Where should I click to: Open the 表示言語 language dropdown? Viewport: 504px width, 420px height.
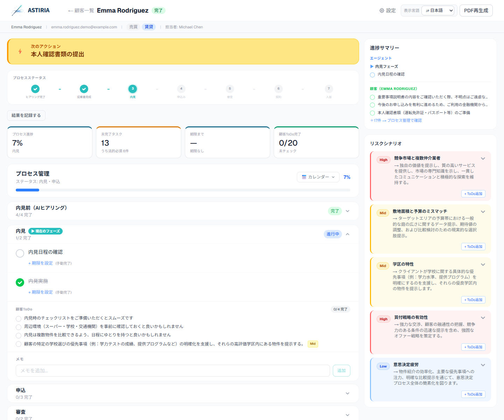437,10
